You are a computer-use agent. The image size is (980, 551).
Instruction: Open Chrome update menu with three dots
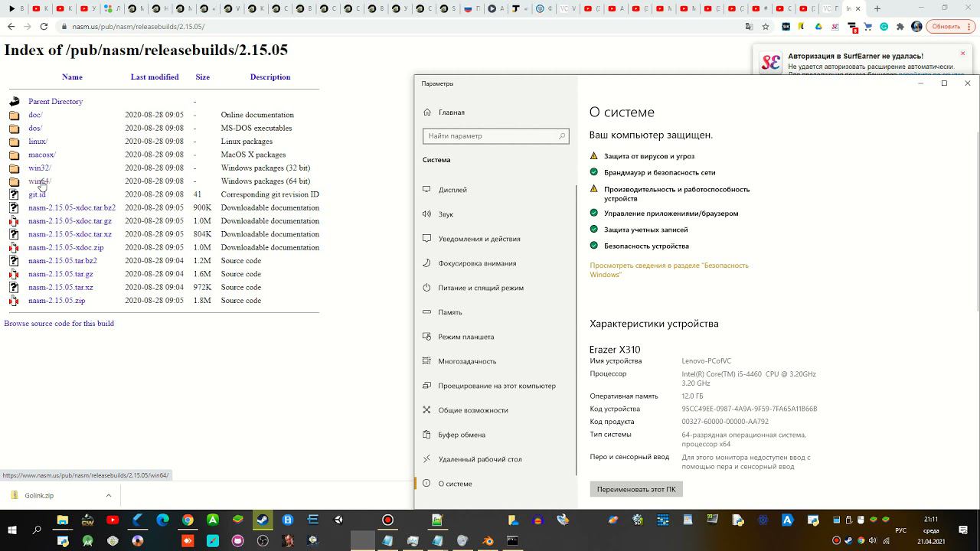pos(967,26)
